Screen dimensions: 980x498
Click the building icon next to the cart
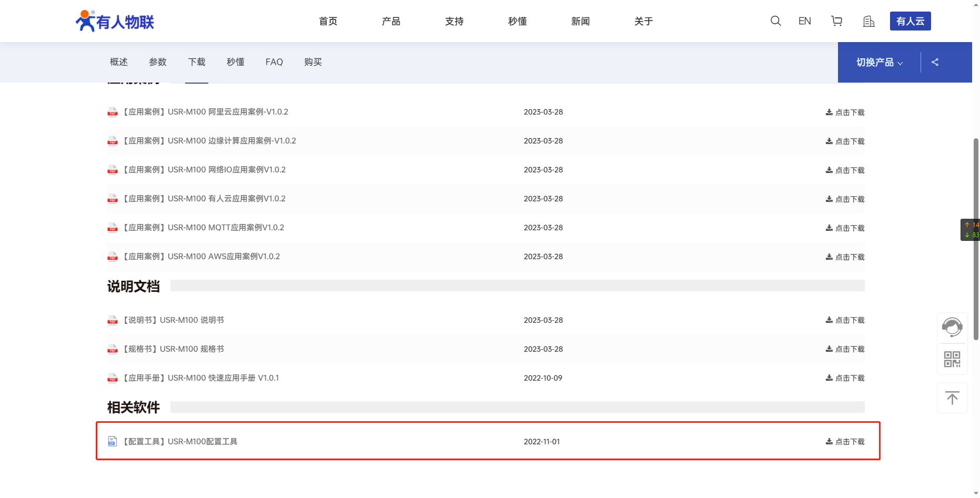(868, 21)
